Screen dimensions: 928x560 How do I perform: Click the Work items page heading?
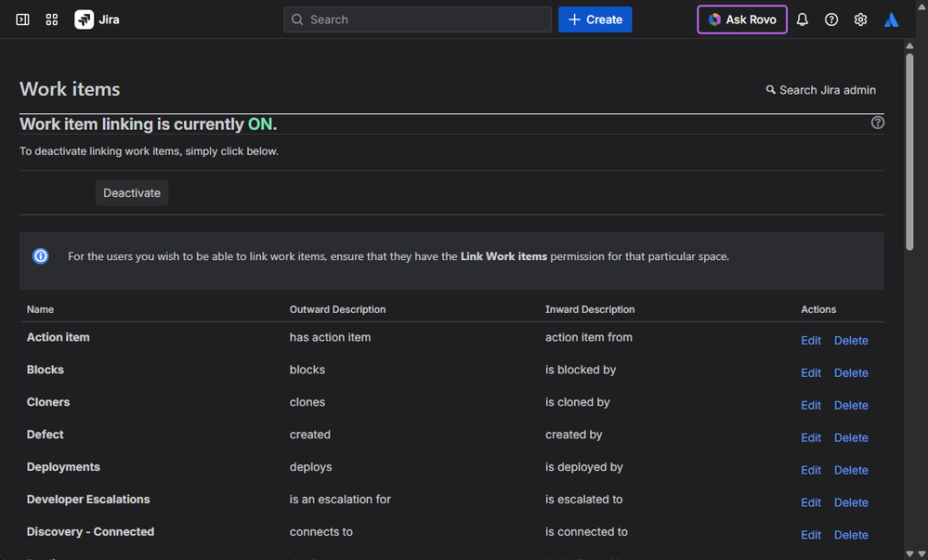(x=70, y=89)
